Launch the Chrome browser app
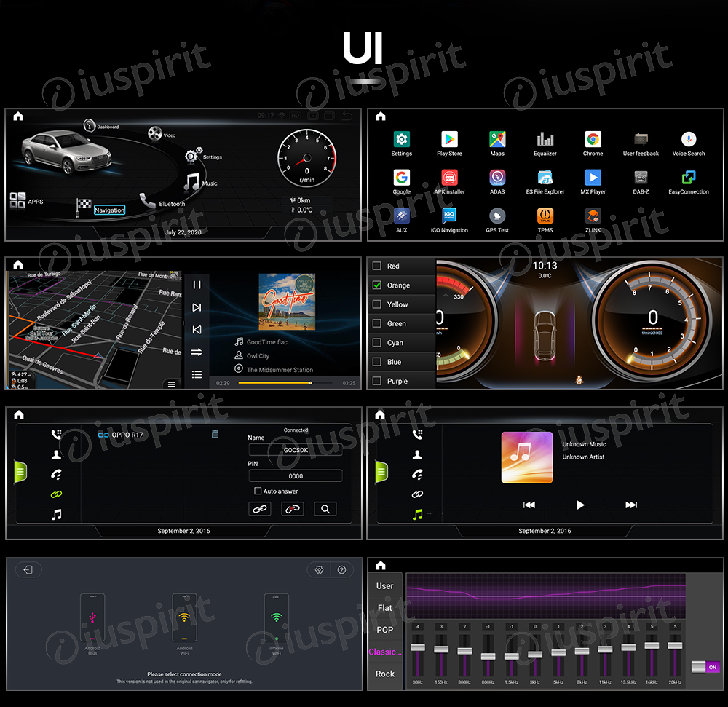 (x=593, y=140)
